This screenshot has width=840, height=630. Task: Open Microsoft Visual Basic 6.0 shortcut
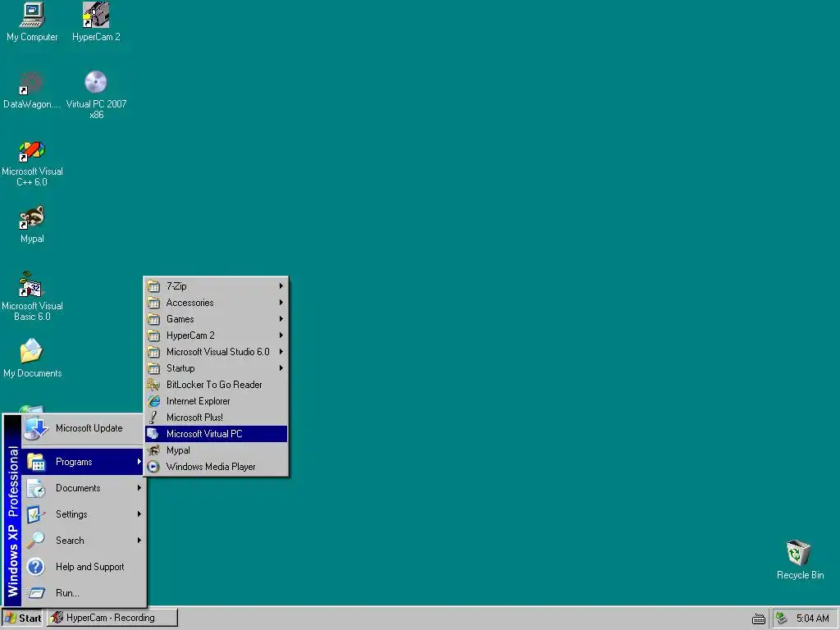tap(30, 285)
